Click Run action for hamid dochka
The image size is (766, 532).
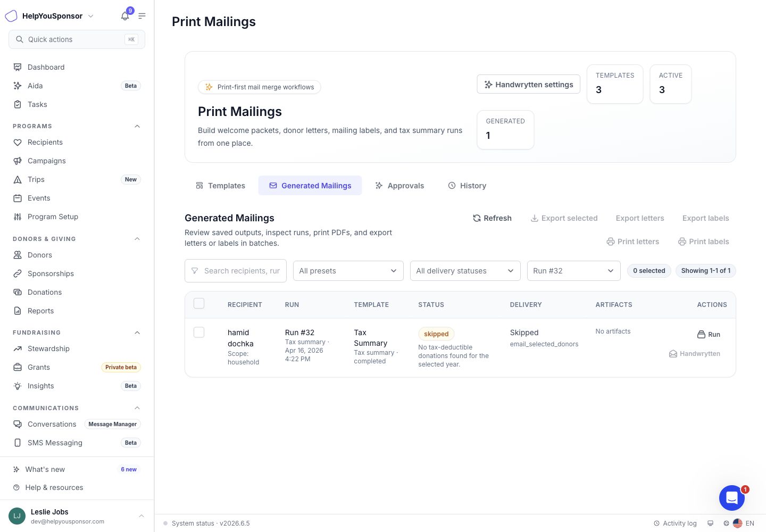709,335
